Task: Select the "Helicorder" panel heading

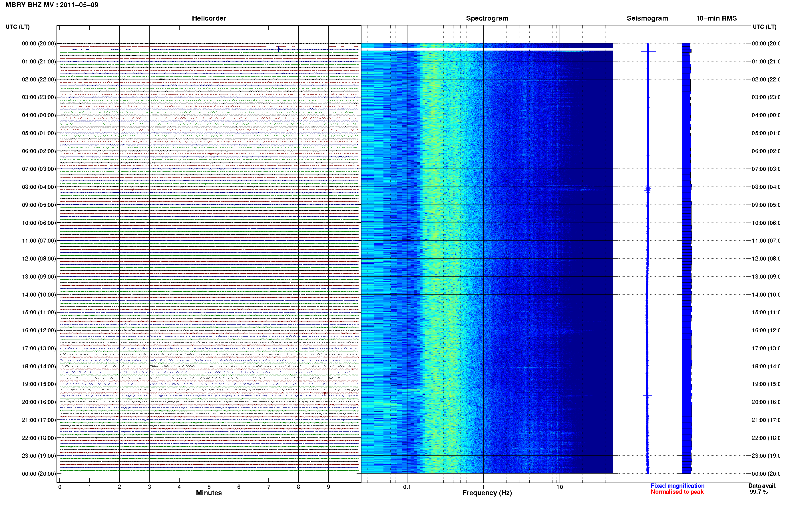Action: coord(209,18)
